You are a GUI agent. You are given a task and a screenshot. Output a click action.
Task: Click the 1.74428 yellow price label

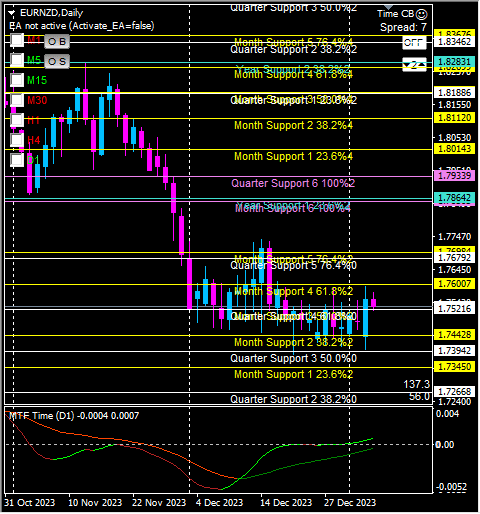[454, 335]
